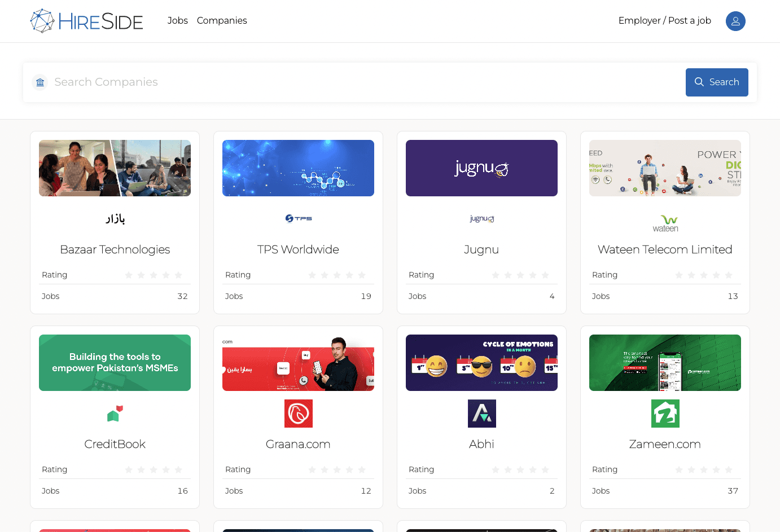Click Zameen.com rating stars

[x=704, y=469]
